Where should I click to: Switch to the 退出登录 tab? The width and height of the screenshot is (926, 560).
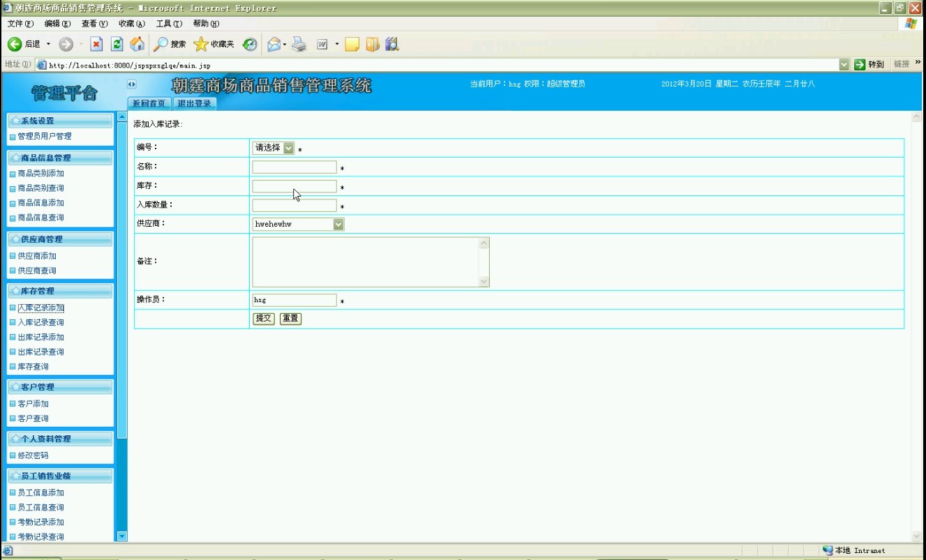pyautogui.click(x=195, y=103)
